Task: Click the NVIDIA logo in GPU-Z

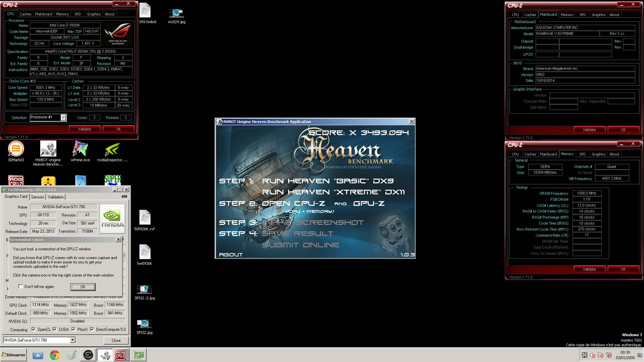Action: (x=112, y=219)
